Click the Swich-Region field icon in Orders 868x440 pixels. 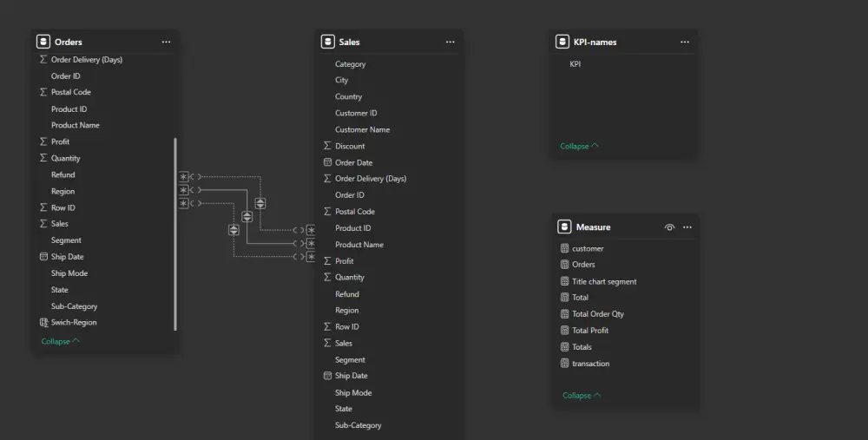click(x=44, y=322)
